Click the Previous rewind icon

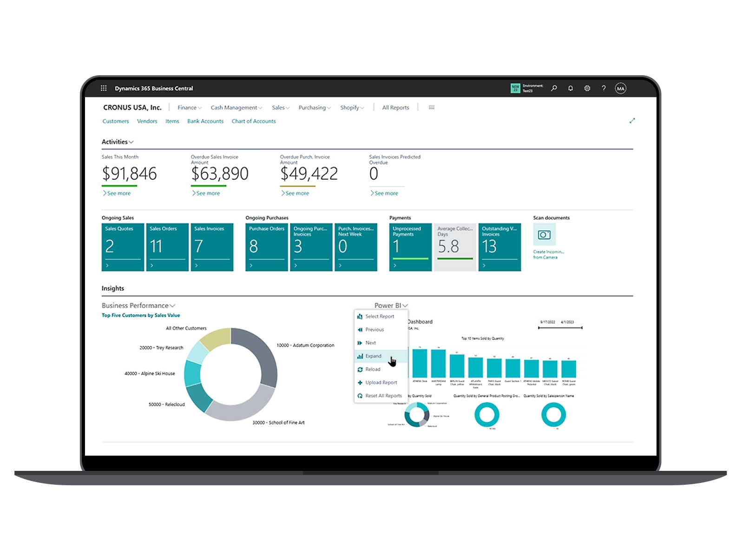[360, 330]
